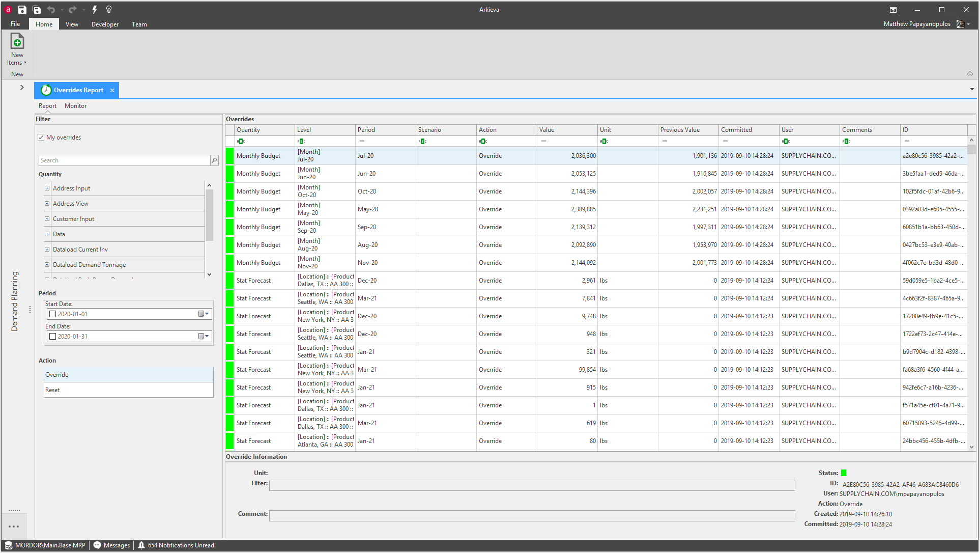This screenshot has height=553, width=980.
Task: Select the Reset action filter
Action: coord(128,390)
